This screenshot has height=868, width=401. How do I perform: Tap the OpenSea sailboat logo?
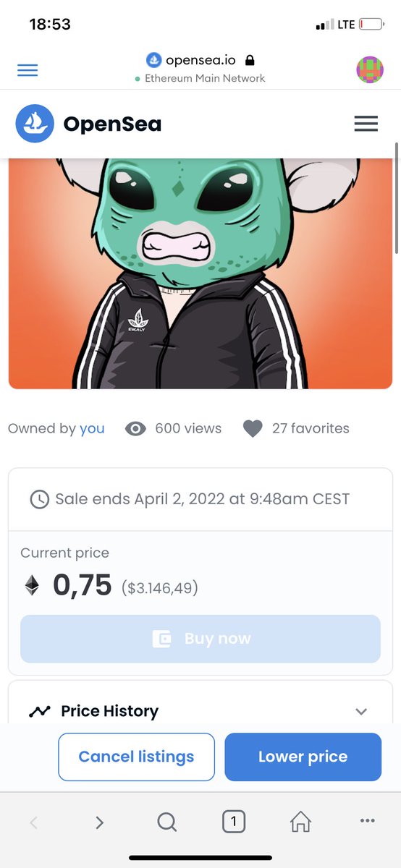[x=35, y=124]
